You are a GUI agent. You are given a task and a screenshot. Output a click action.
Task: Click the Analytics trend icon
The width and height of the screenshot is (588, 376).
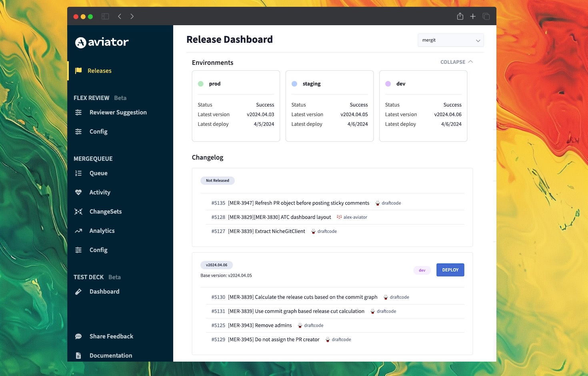coord(78,231)
